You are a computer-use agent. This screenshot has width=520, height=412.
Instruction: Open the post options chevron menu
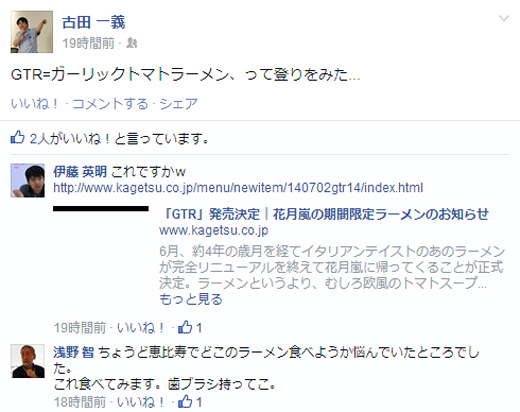[x=504, y=18]
